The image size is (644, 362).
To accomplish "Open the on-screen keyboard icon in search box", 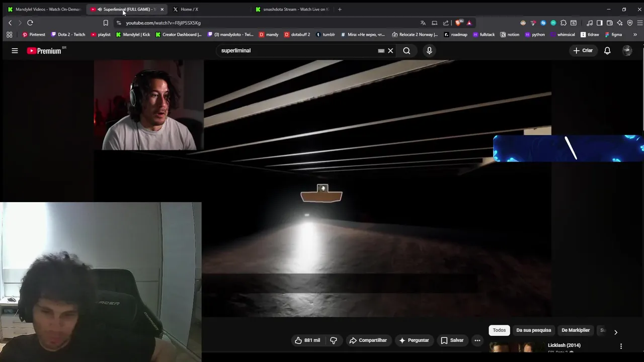I will coord(381,50).
